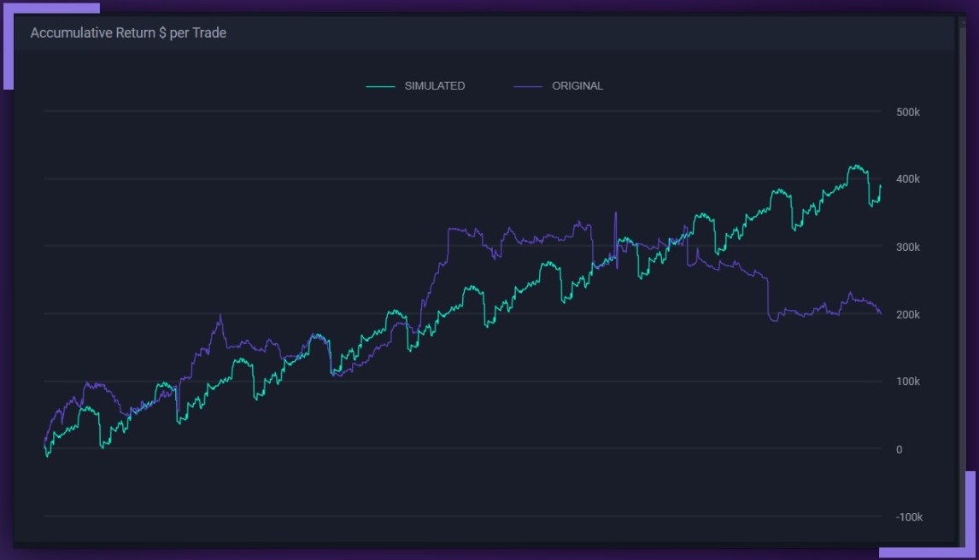Click the 400k y-axis label
The image size is (979, 560).
(907, 179)
